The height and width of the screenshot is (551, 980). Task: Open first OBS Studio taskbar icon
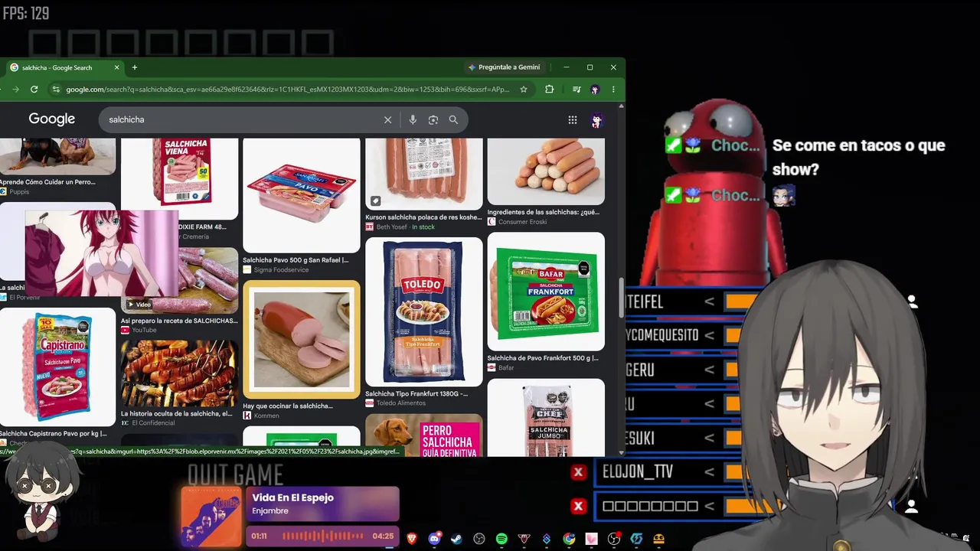479,539
